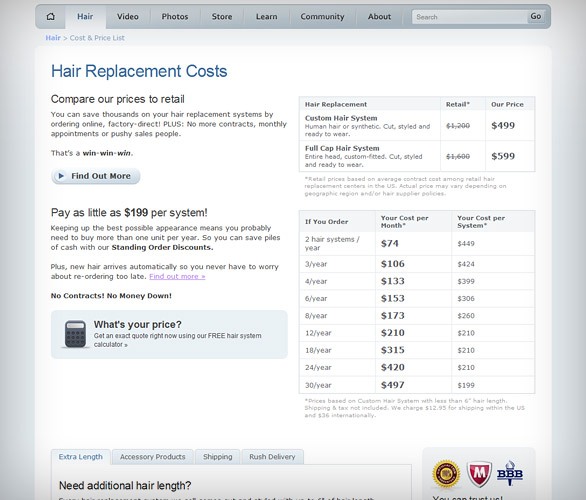Image resolution: width=586 pixels, height=500 pixels.
Task: Click the Go search button
Action: click(x=536, y=16)
